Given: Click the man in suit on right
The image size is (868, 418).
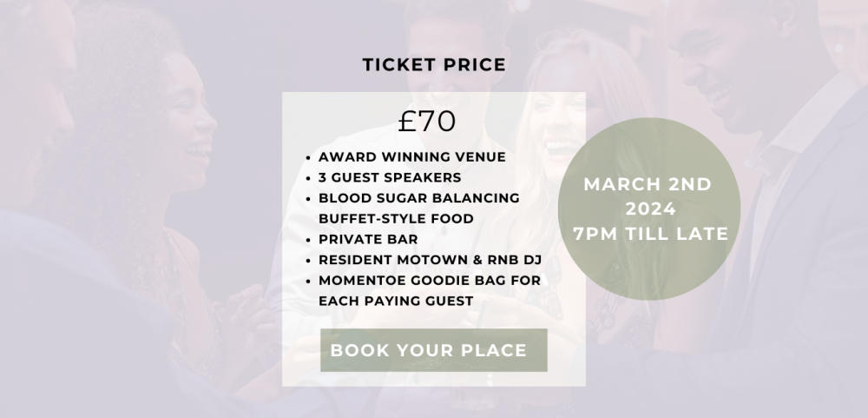Looking at the screenshot, I should 775,194.
